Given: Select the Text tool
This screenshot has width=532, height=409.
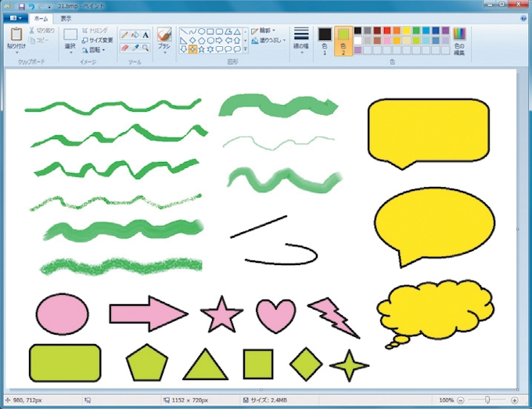Looking at the screenshot, I should (146, 35).
